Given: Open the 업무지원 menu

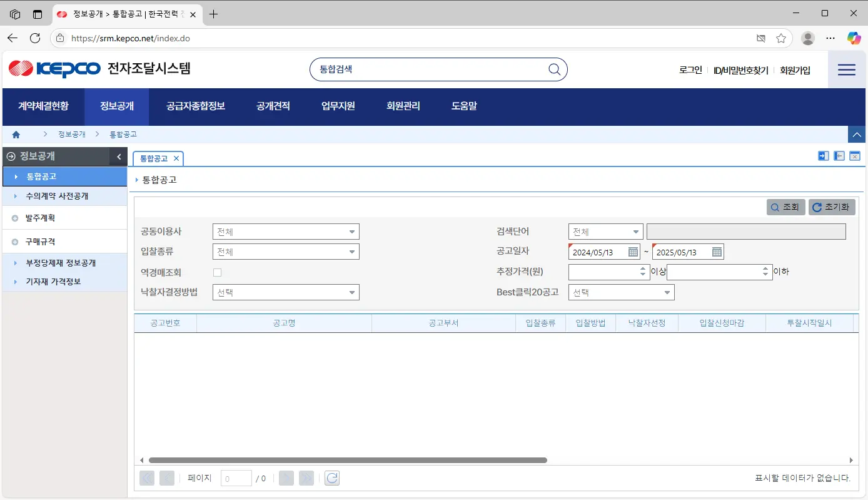Looking at the screenshot, I should [x=338, y=106].
